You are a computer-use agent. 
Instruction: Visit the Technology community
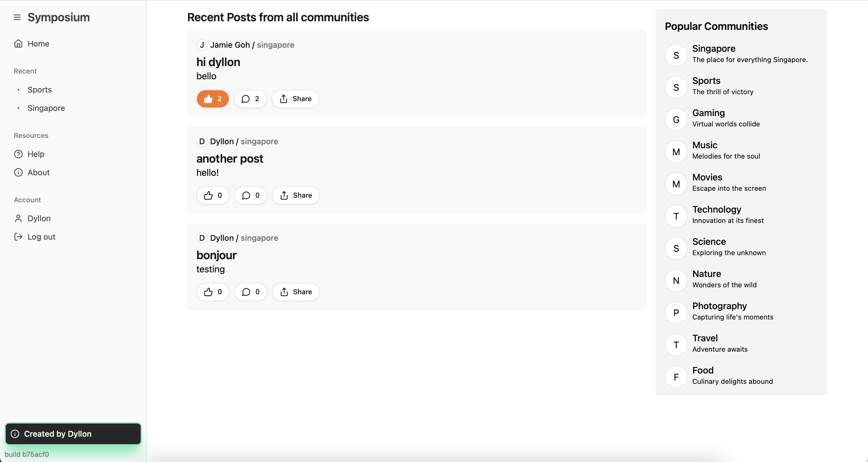pyautogui.click(x=716, y=209)
